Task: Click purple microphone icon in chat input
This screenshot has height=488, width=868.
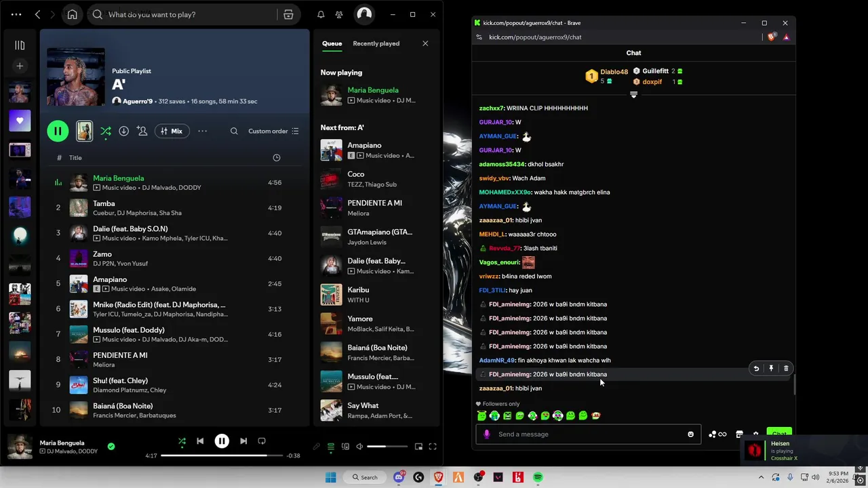Action: point(486,434)
